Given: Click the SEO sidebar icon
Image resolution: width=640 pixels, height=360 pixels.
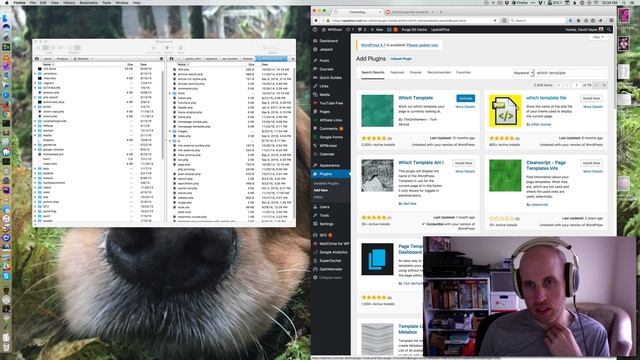Looking at the screenshot, I should click(x=315, y=235).
